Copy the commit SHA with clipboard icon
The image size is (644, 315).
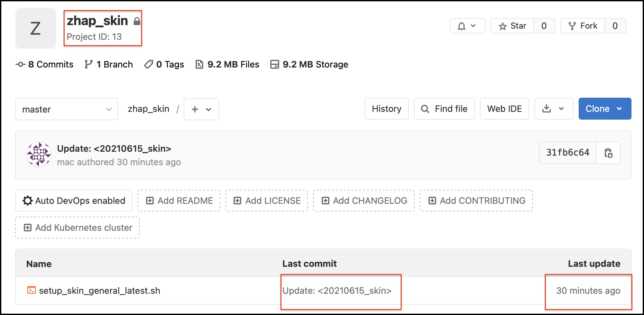608,153
